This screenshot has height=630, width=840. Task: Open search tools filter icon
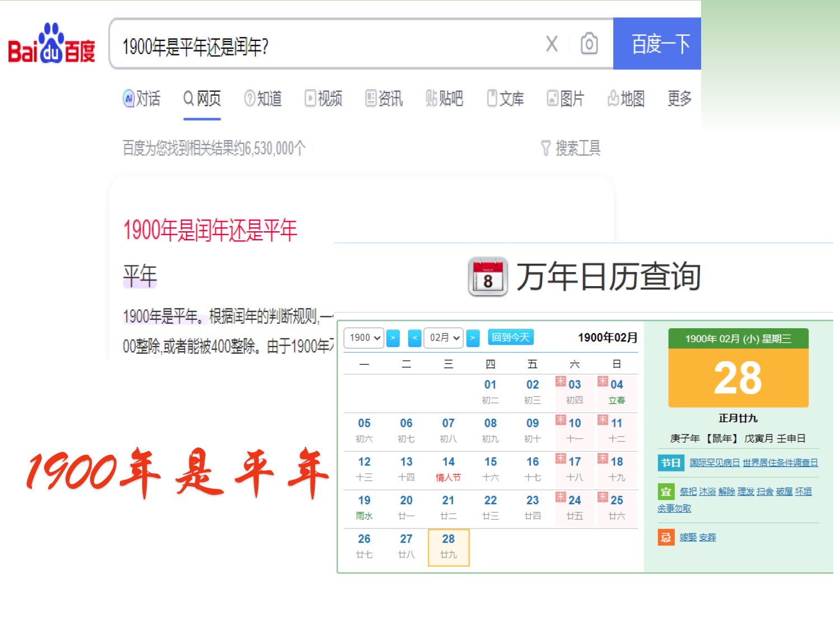click(546, 148)
